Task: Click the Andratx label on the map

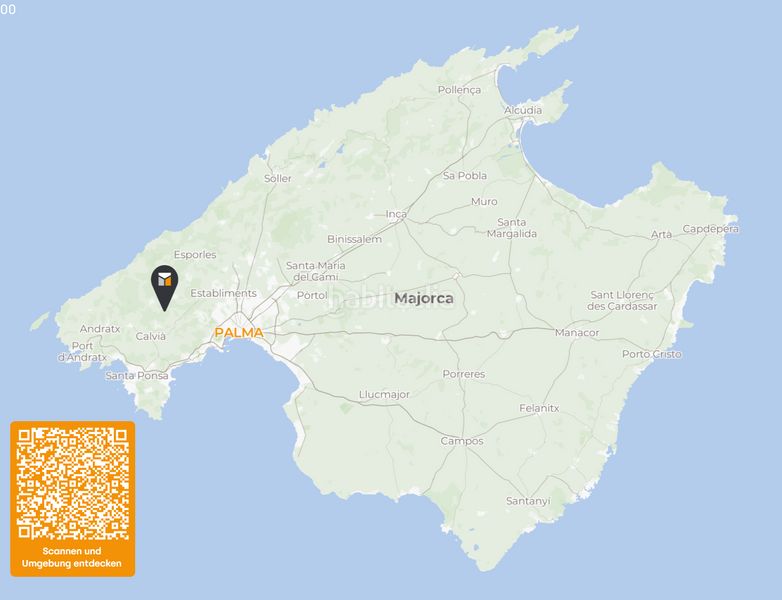Action: point(100,329)
